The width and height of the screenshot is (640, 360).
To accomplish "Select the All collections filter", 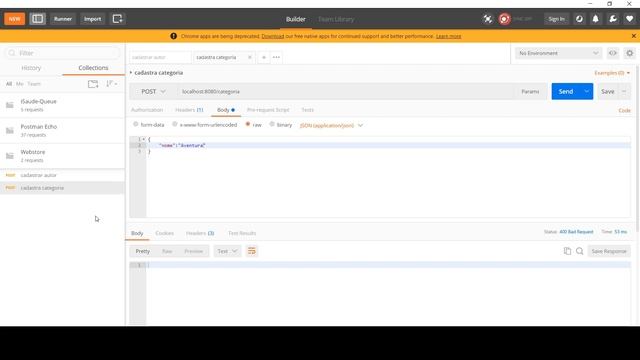I will tap(9, 84).
